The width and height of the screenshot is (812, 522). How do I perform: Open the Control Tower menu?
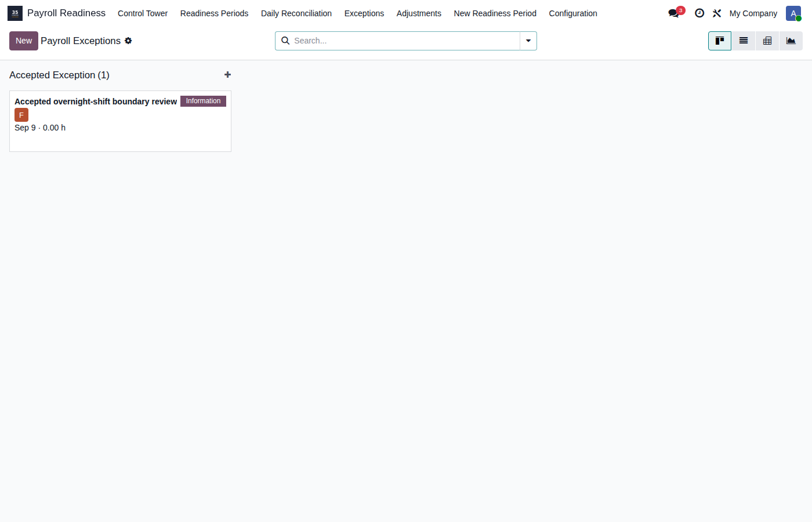tap(143, 13)
